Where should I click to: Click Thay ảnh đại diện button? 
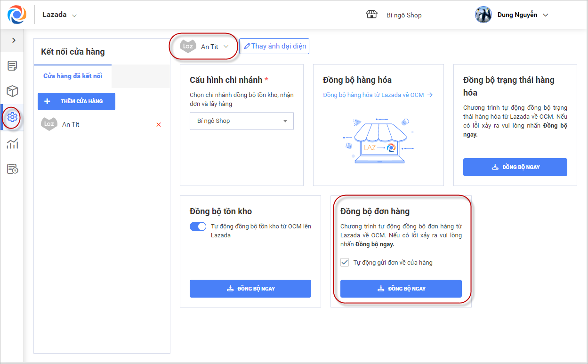[x=274, y=46]
